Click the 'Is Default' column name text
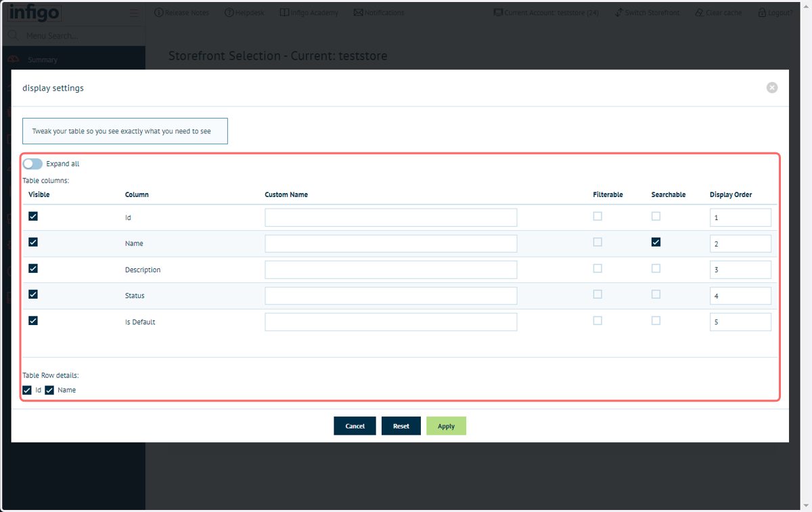 140,322
